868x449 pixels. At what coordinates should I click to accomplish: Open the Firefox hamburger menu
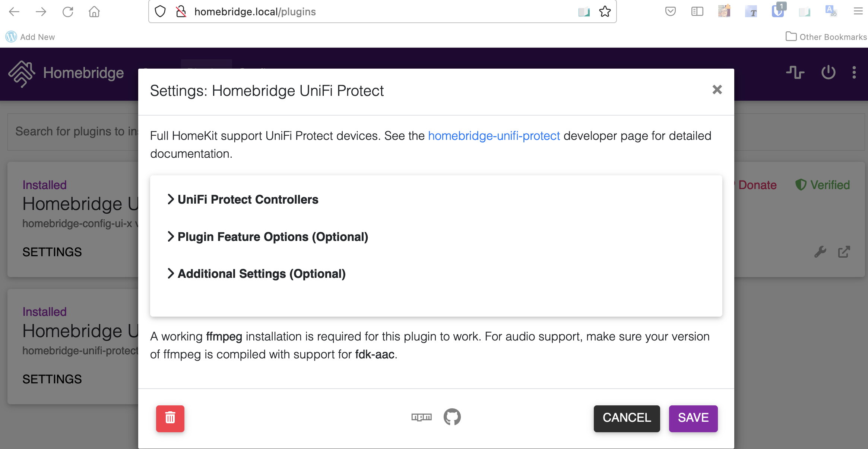[858, 12]
